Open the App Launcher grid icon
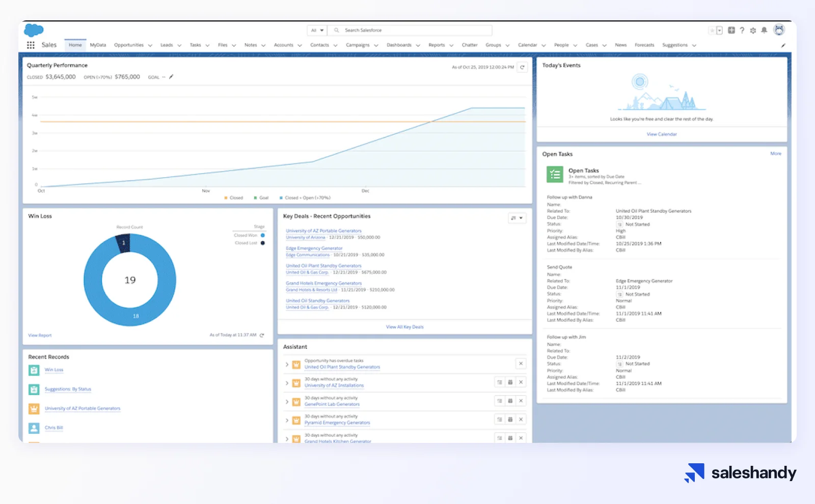The width and height of the screenshot is (815, 504). point(31,45)
